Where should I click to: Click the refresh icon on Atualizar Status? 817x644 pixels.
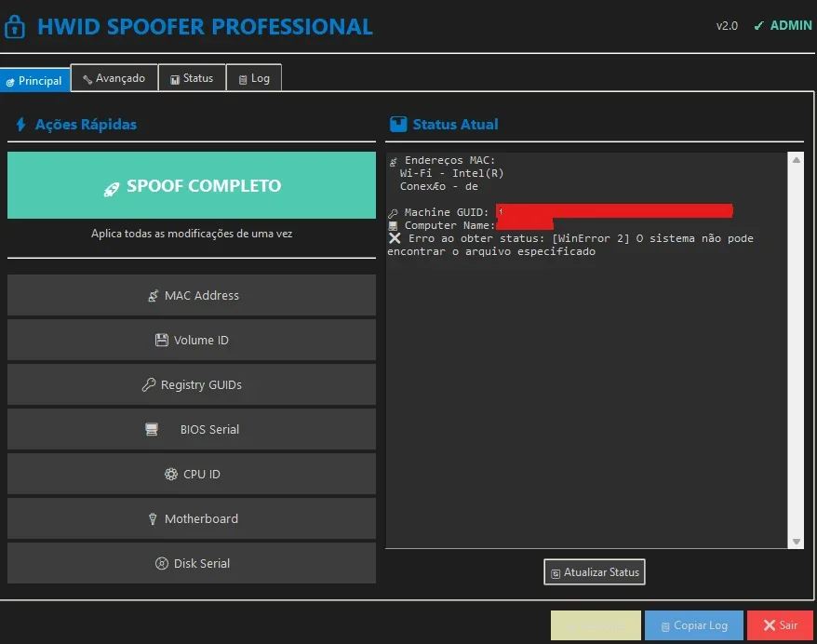(x=556, y=573)
